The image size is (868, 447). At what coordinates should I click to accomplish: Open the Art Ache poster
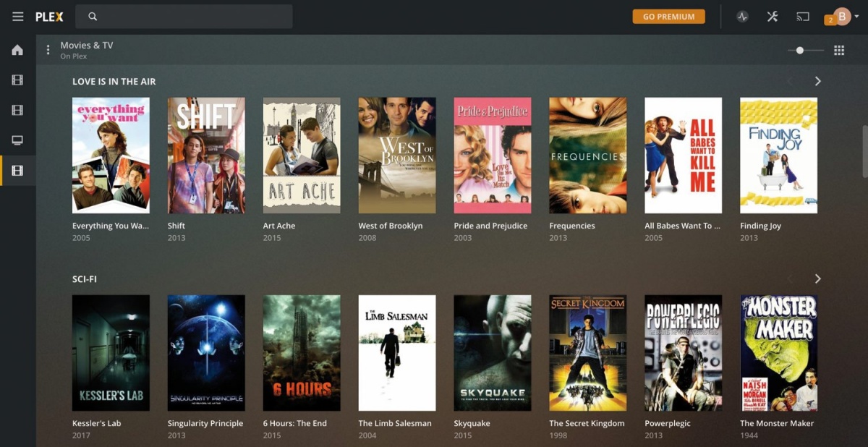(302, 156)
